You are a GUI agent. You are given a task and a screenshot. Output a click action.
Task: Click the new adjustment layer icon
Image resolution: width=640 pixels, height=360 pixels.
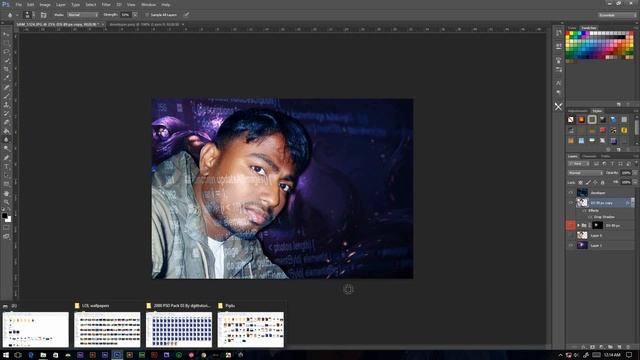pos(601,347)
